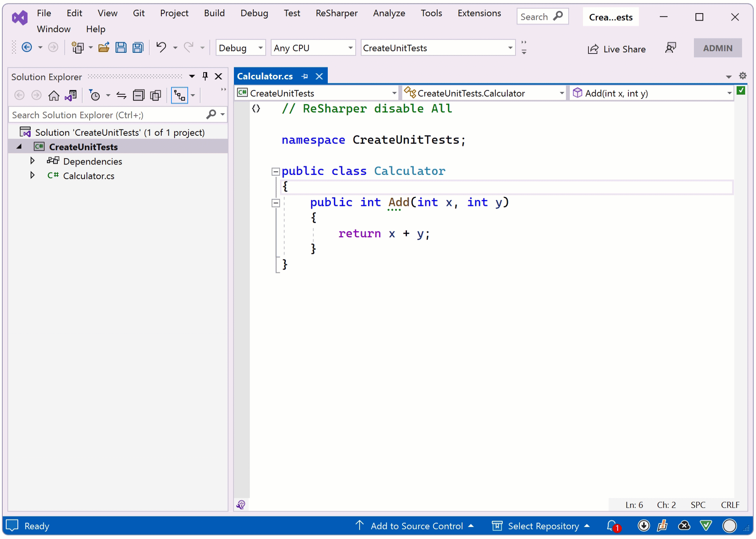Click the editor settings gear icon
This screenshot has width=756, height=539.
pyautogui.click(x=743, y=76)
